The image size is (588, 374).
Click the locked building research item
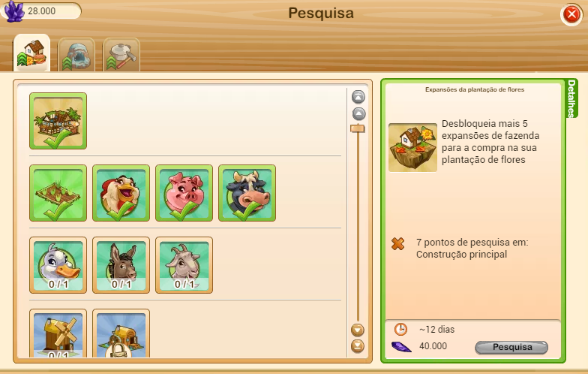click(121, 333)
